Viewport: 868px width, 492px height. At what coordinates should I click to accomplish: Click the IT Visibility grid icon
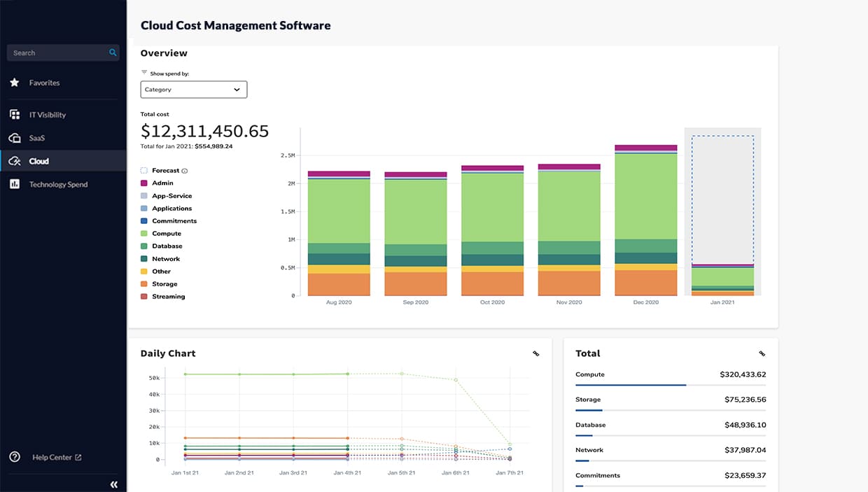14,114
